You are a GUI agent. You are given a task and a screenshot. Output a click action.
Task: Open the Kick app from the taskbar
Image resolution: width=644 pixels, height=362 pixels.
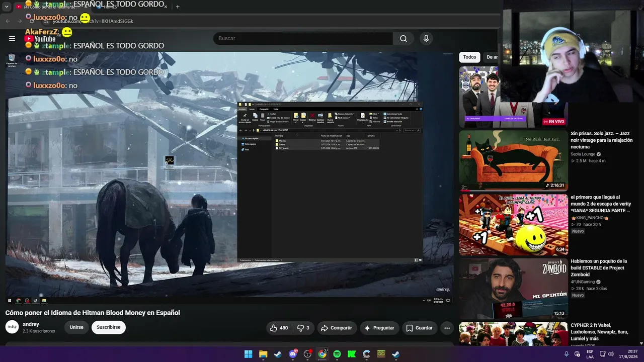[x=352, y=354]
